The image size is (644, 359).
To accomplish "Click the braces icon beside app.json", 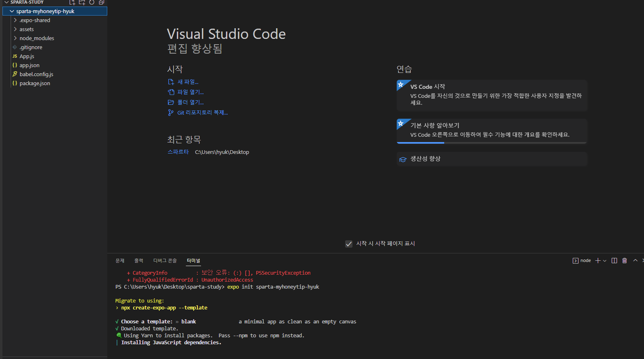I will pos(15,65).
